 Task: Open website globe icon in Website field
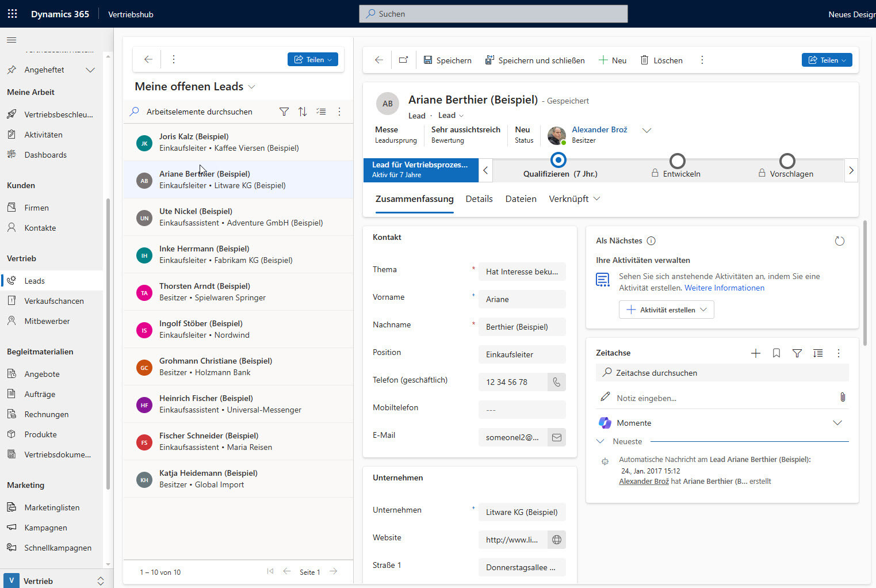(x=557, y=540)
